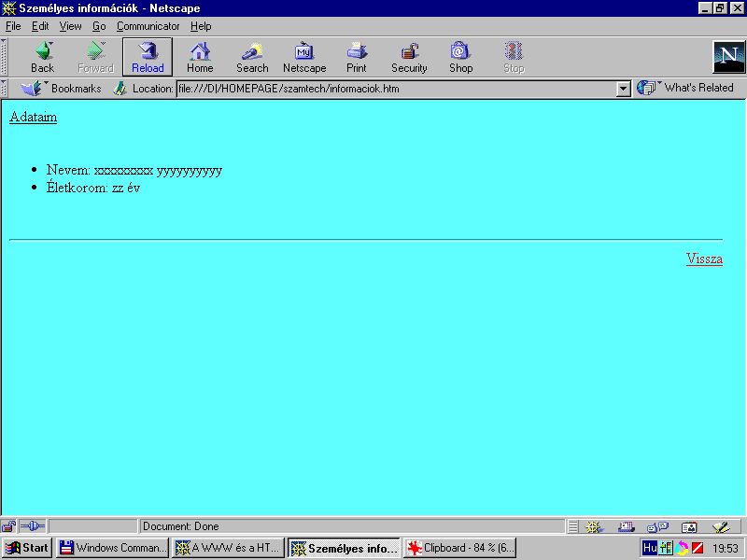Click the online/offline connection plug icon

point(33,526)
